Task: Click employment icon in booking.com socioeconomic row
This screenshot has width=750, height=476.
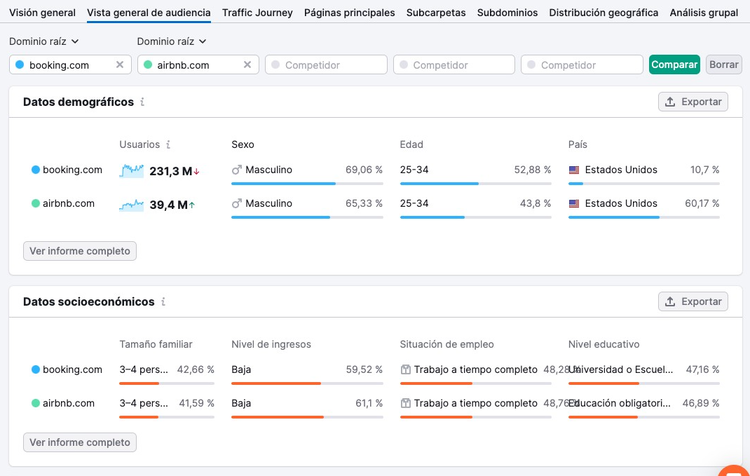Action: click(406, 369)
